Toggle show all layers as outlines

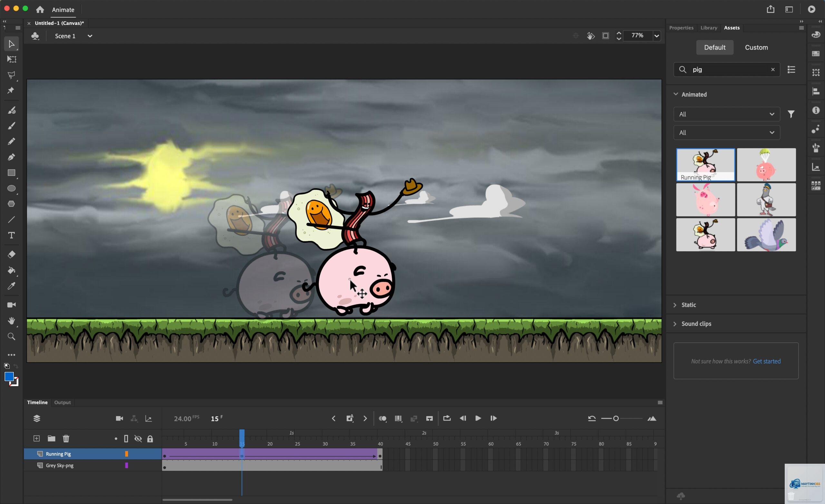tap(126, 439)
